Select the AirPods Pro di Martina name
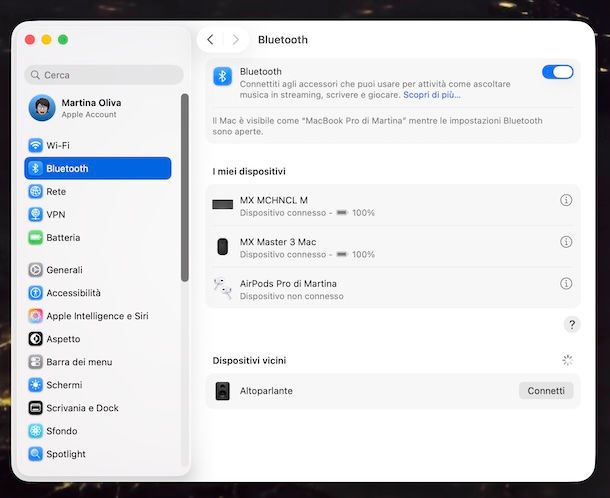 point(288,284)
